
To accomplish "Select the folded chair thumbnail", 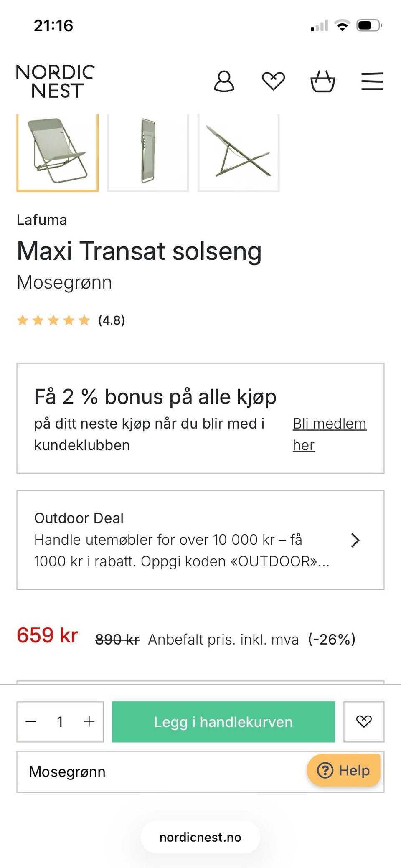I will [x=148, y=152].
